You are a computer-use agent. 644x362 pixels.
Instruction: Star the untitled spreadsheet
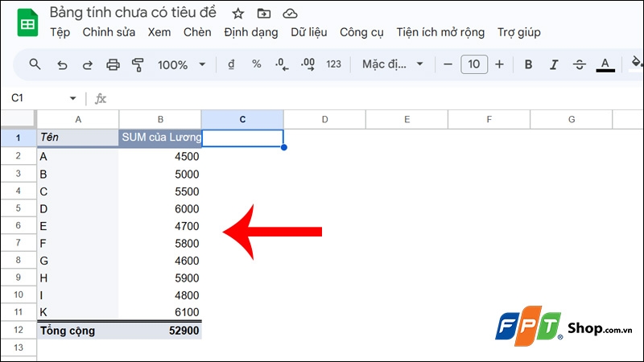(x=237, y=14)
